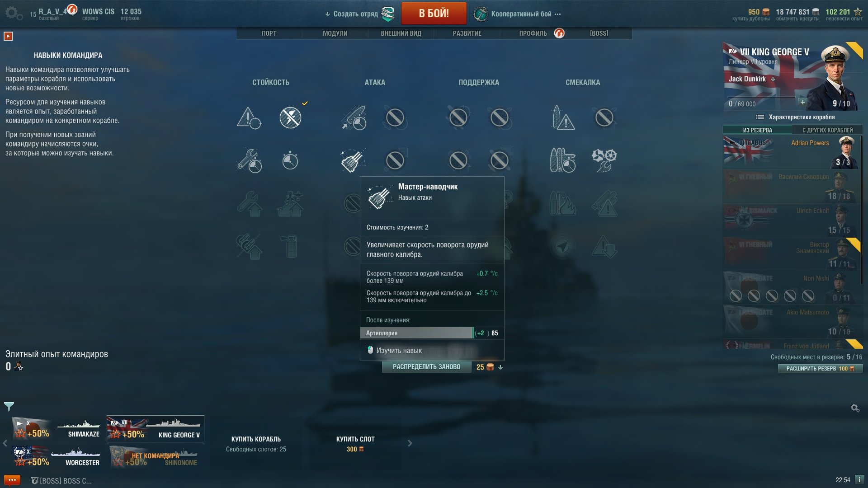
Task: Open the МОДУЛИ tab
Action: (x=335, y=33)
